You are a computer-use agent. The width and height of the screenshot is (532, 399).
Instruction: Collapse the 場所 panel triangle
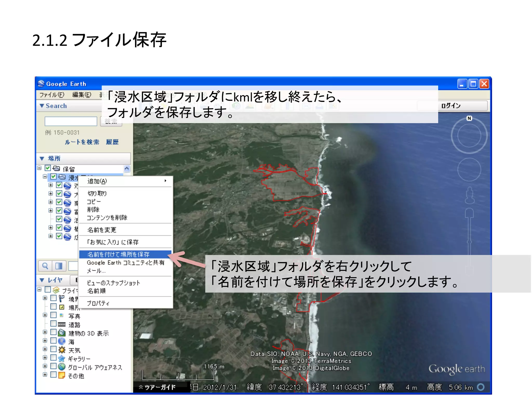42,158
